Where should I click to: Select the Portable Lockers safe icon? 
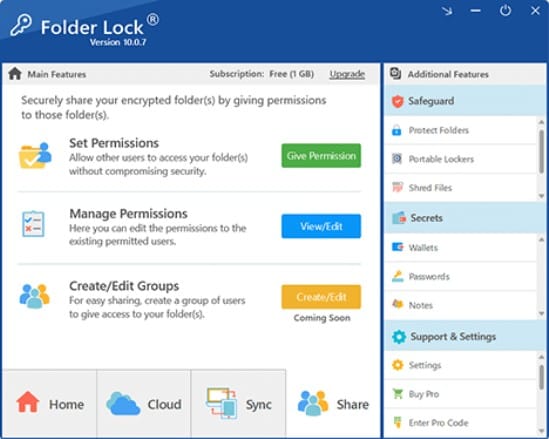397,159
